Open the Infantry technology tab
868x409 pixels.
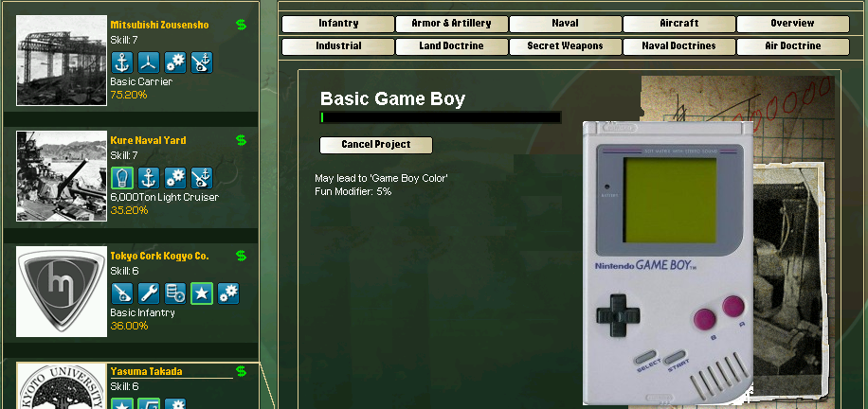(338, 24)
